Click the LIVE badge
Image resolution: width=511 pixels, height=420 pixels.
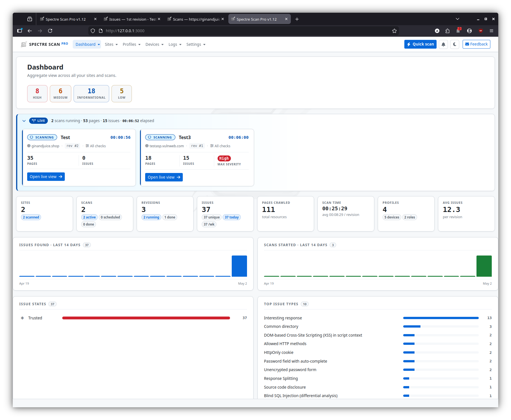[x=38, y=121]
